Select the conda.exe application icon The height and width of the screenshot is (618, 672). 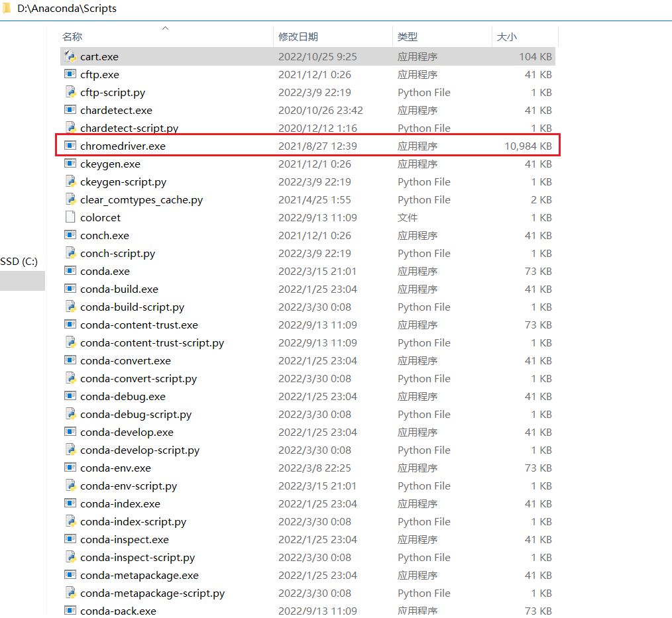pos(70,271)
